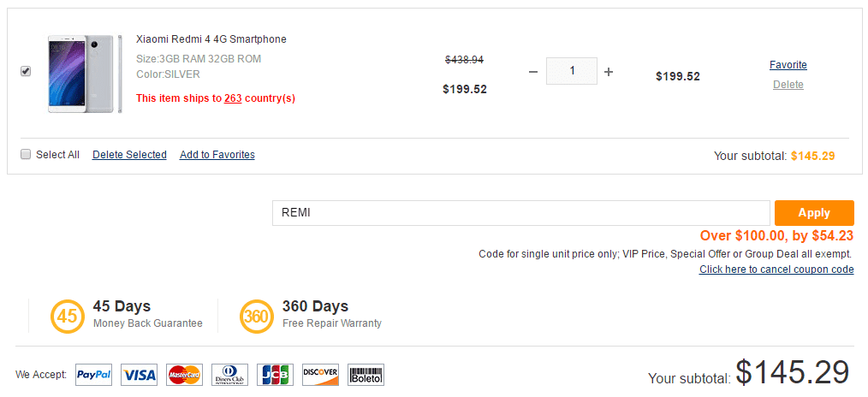Click the Boleto payment icon
The height and width of the screenshot is (397, 868).
tap(366, 375)
